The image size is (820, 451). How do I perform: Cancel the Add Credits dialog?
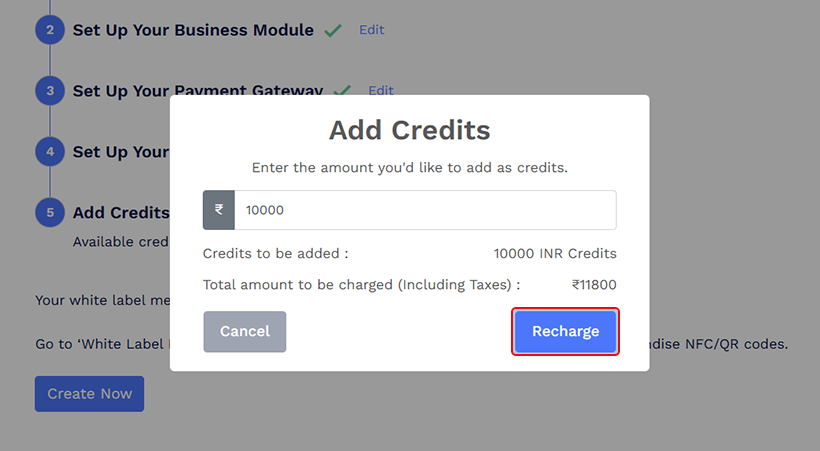click(x=244, y=331)
